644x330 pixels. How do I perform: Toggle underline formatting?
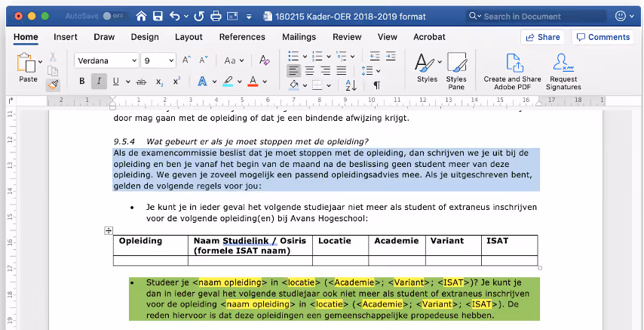point(116,82)
